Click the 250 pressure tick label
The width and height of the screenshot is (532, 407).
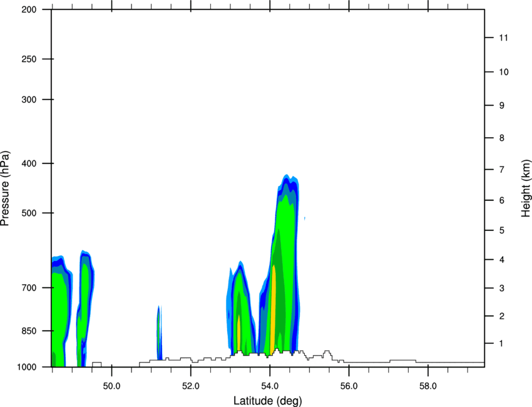pos(29,59)
